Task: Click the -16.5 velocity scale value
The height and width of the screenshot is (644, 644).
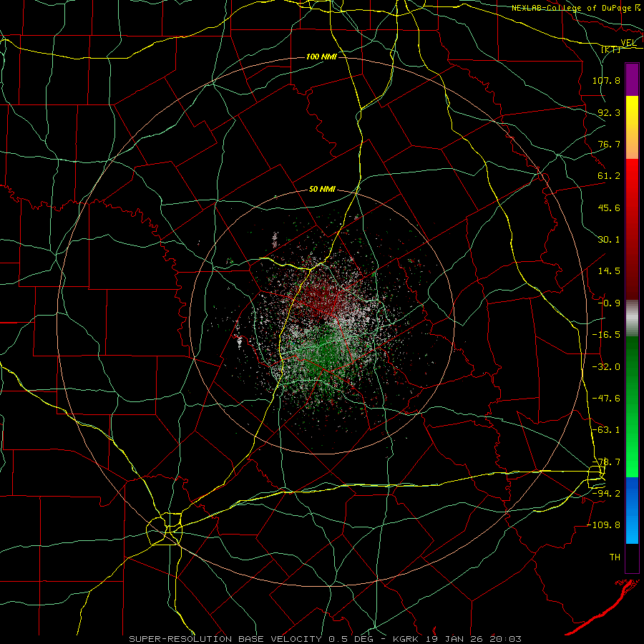Action: point(606,335)
